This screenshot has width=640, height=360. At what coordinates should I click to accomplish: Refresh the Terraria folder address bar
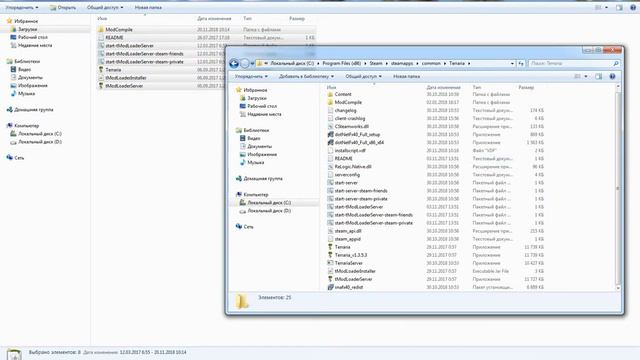[521, 63]
